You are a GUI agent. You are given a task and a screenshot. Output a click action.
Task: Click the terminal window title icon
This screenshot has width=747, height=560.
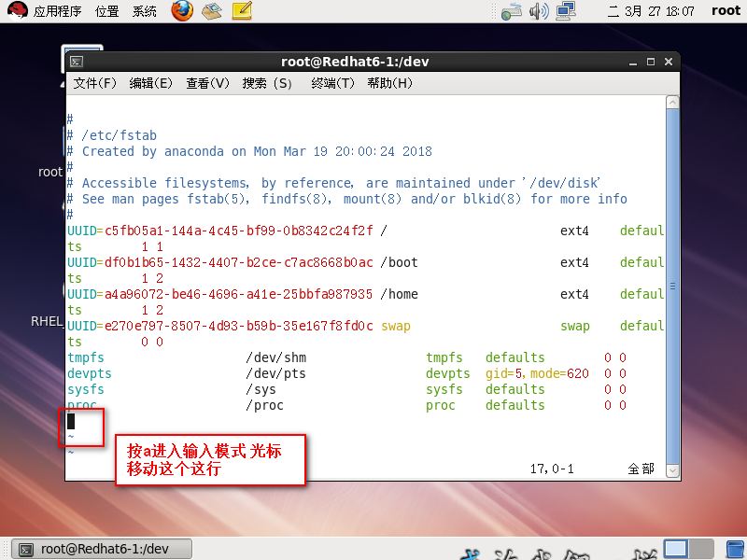pos(77,62)
